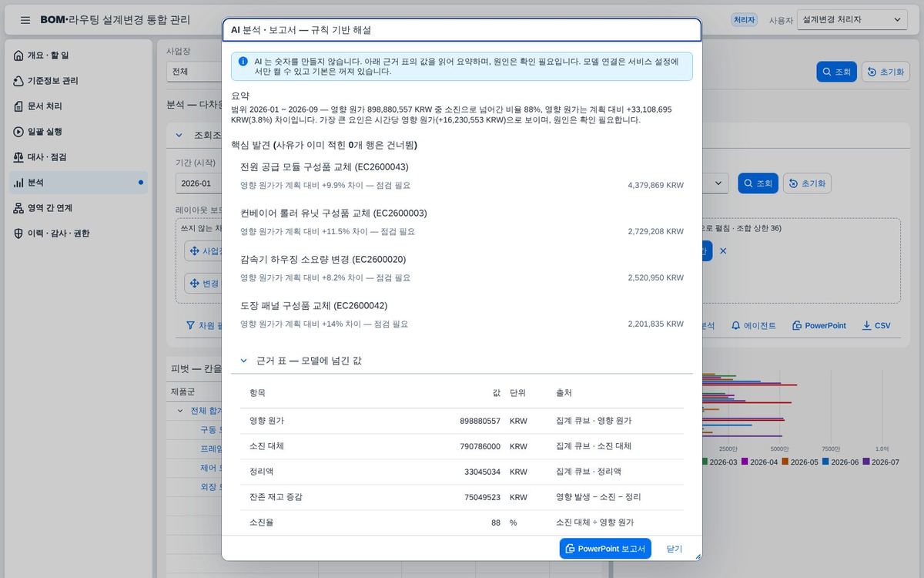Viewport: 924px width, 578px height.
Task: Click the 에이전트 bell toolbar item
Action: (x=754, y=326)
